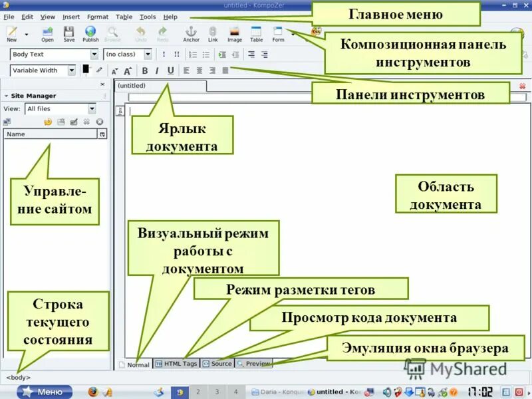532x399 pixels.
Task: Save the document with Save icon
Action: tap(69, 34)
